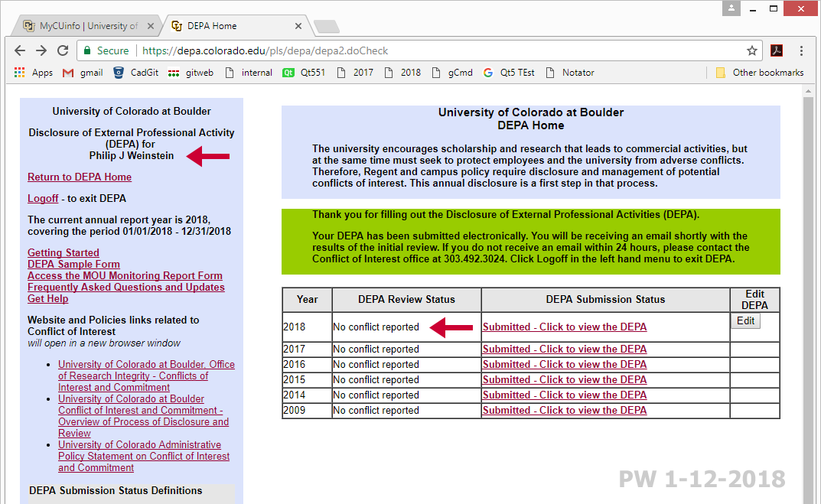
Task: Click the green Secure padlock icon
Action: [x=87, y=50]
